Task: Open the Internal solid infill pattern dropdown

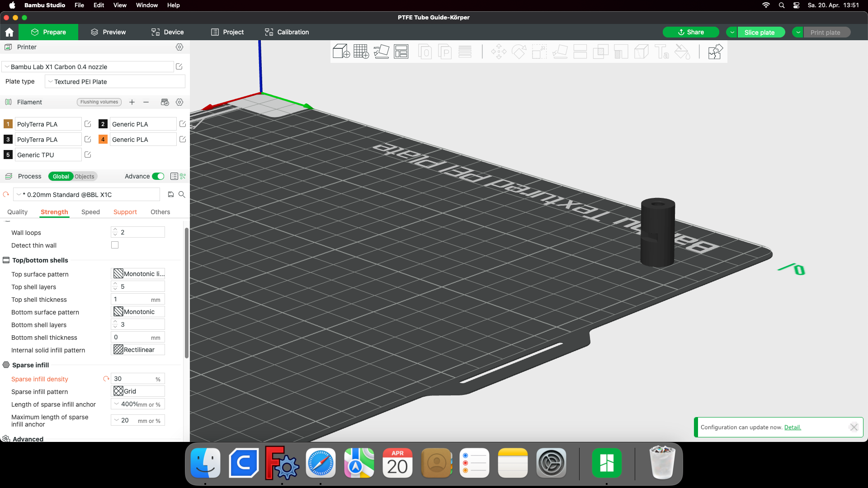Action: coord(138,350)
